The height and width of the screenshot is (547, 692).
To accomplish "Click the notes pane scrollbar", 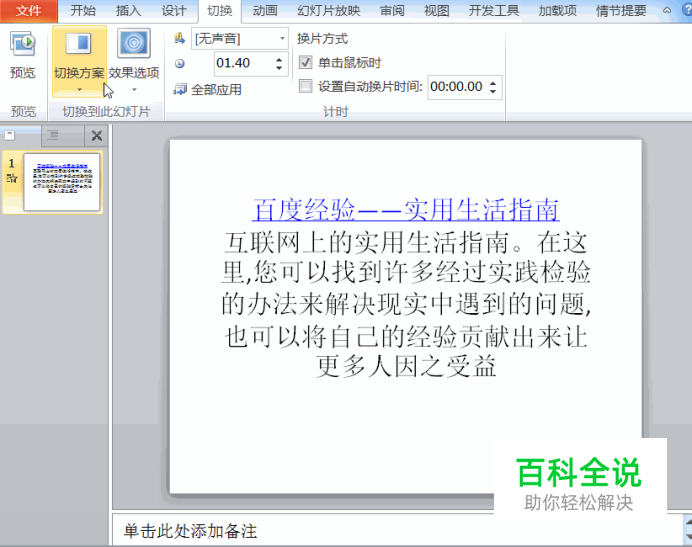I will point(688,529).
